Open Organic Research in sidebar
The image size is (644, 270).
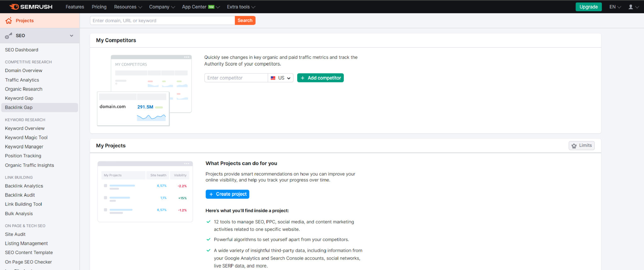[x=24, y=89]
